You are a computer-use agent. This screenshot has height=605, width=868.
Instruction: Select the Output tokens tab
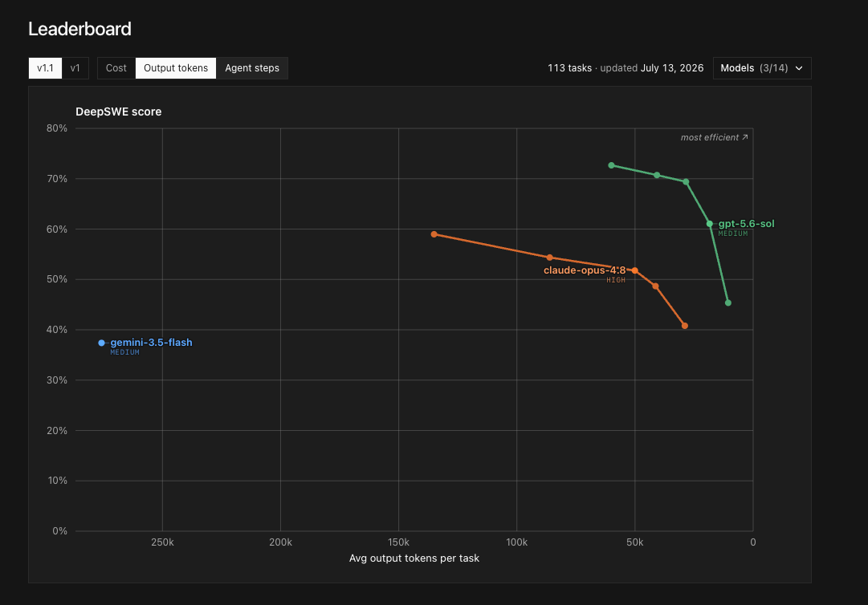click(x=176, y=68)
